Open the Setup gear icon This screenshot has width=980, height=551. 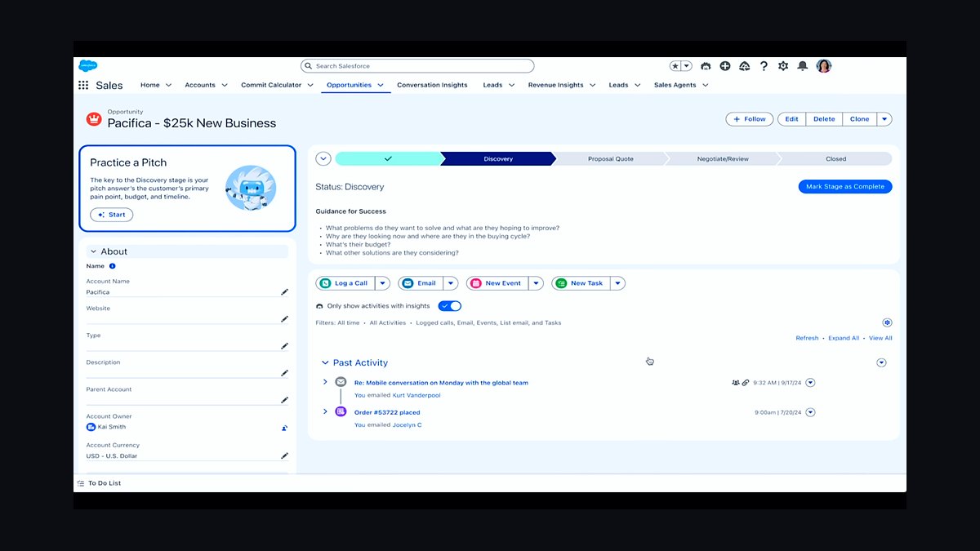click(x=783, y=66)
